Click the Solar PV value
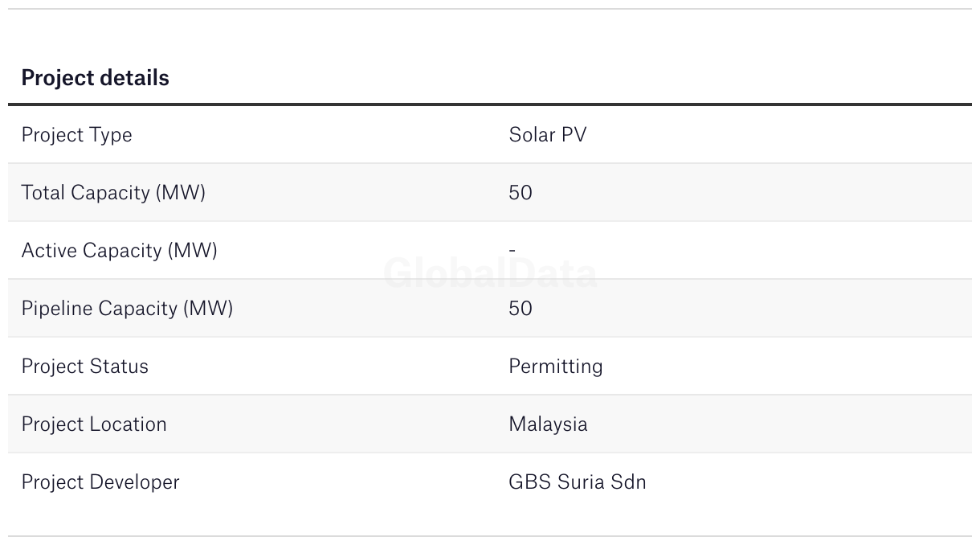The width and height of the screenshot is (980, 545). point(548,134)
